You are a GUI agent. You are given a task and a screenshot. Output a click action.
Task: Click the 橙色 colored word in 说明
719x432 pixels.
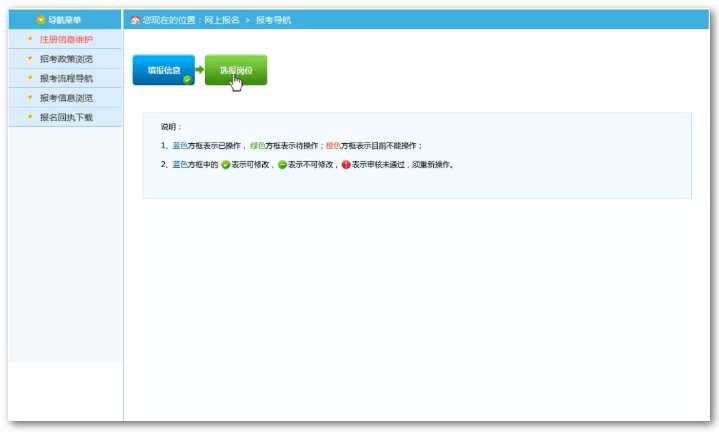(x=333, y=146)
